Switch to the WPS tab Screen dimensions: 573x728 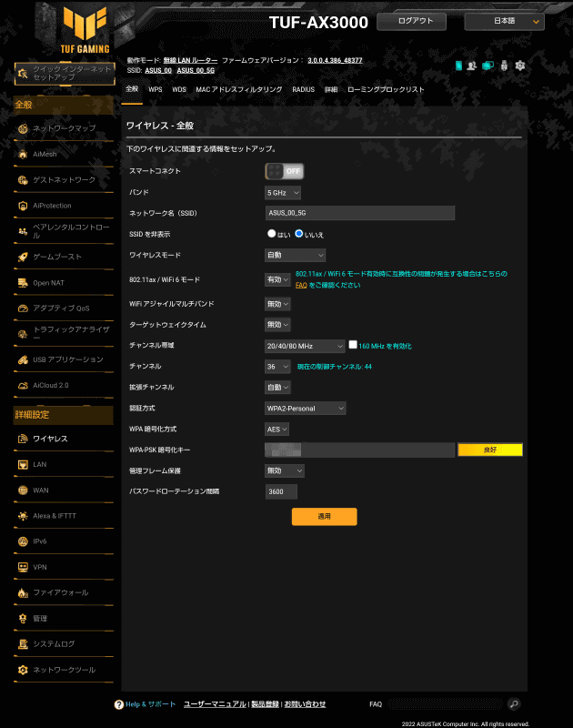click(156, 89)
